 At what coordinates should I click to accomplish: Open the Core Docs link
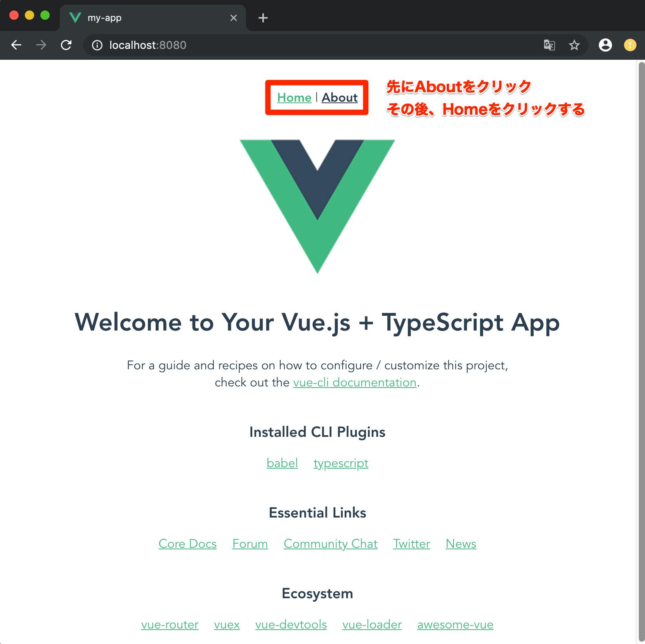click(187, 544)
